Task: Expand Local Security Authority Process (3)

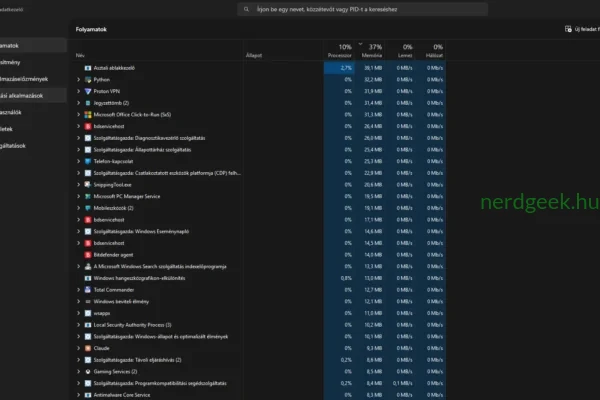Action: [x=78, y=325]
